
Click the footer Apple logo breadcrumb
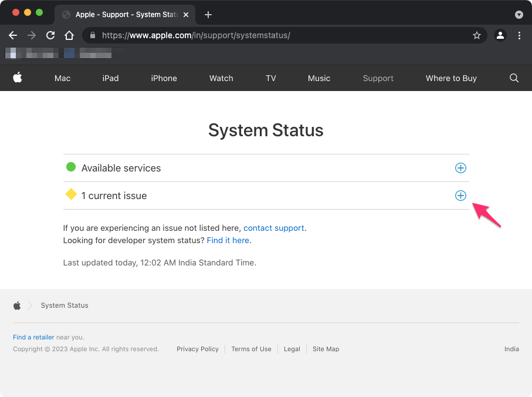[17, 305]
